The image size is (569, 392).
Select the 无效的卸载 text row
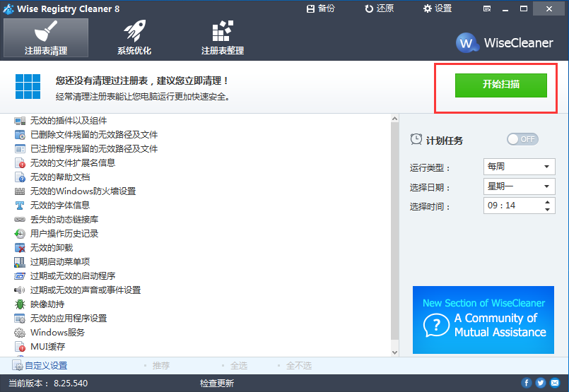52,248
